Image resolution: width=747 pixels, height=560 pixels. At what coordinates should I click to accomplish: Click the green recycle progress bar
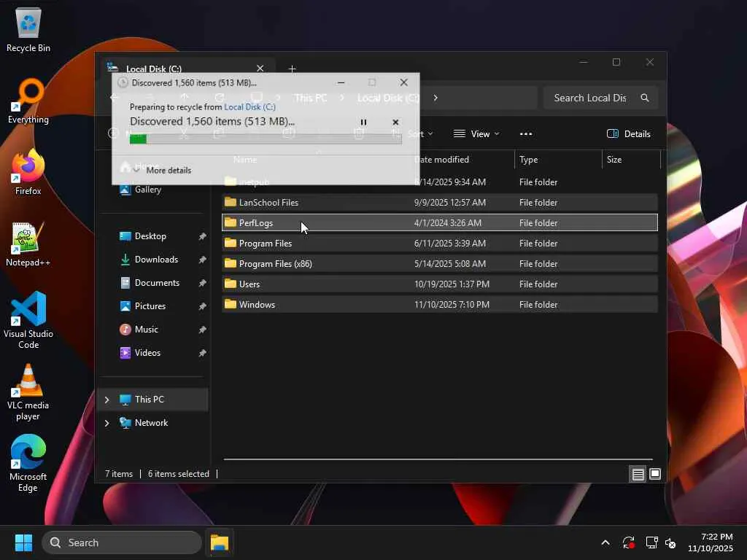tap(266, 139)
